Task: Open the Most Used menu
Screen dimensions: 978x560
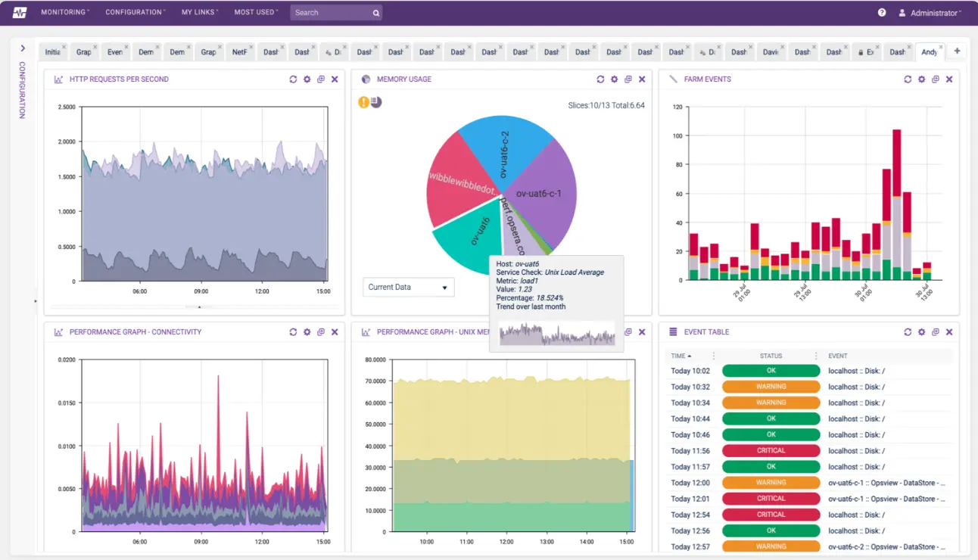Action: 256,12
